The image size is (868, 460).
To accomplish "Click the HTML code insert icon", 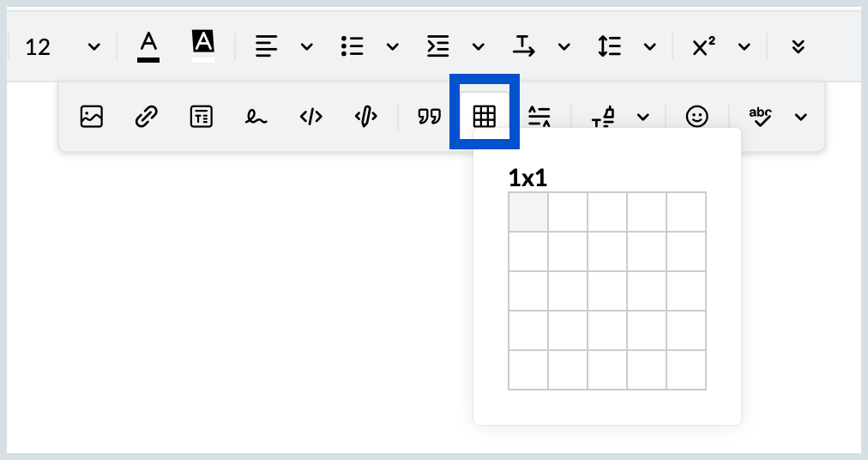I will pyautogui.click(x=310, y=117).
